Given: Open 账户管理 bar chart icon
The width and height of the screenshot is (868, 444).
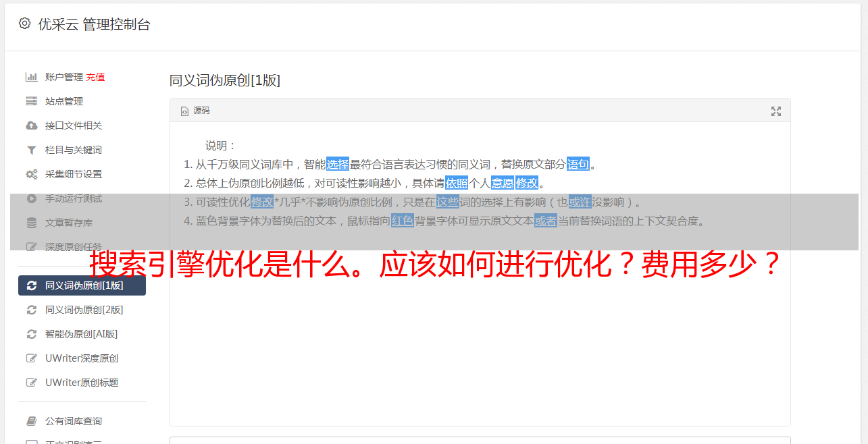Looking at the screenshot, I should [31, 77].
